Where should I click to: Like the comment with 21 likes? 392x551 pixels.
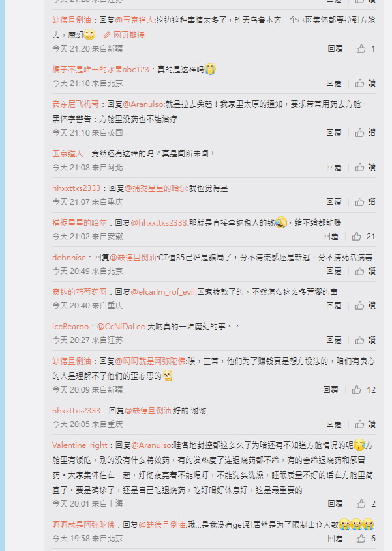(x=357, y=237)
